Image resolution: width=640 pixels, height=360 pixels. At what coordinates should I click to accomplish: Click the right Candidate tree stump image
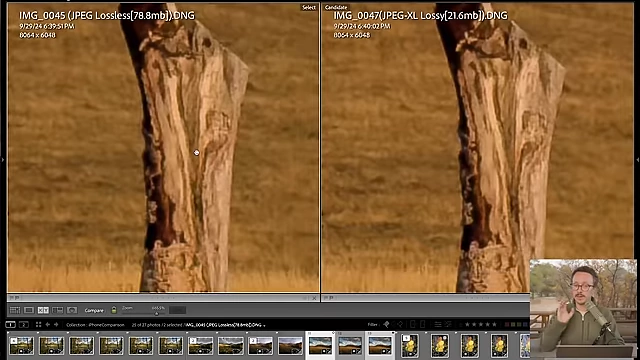478,147
